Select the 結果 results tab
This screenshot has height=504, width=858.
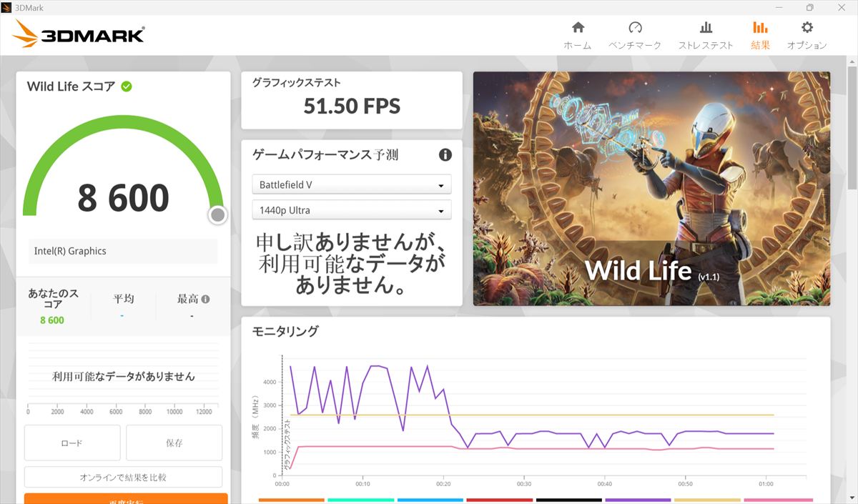(x=760, y=36)
